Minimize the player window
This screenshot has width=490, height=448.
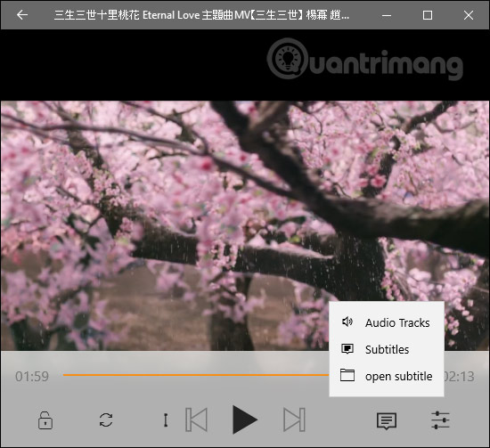[x=387, y=15]
